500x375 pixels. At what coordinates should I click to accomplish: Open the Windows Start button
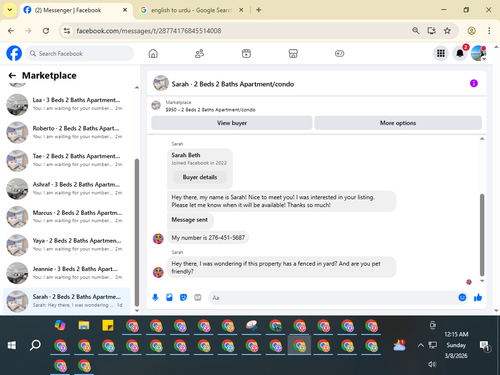pos(12,345)
